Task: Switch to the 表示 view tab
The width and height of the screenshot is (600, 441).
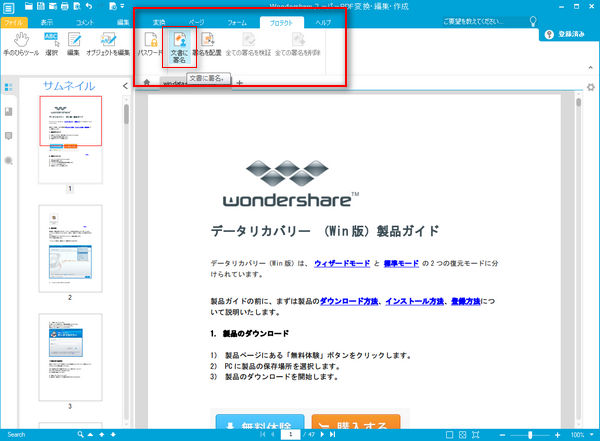Action: tap(47, 23)
